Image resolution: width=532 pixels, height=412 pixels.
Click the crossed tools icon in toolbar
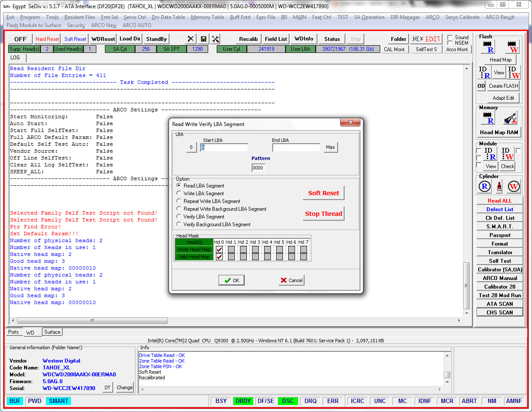(215, 39)
